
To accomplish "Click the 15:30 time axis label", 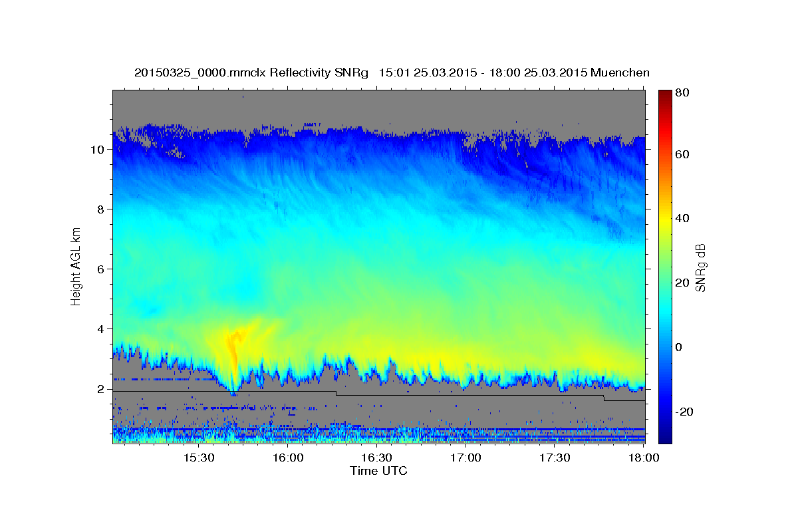I will 198,458.
